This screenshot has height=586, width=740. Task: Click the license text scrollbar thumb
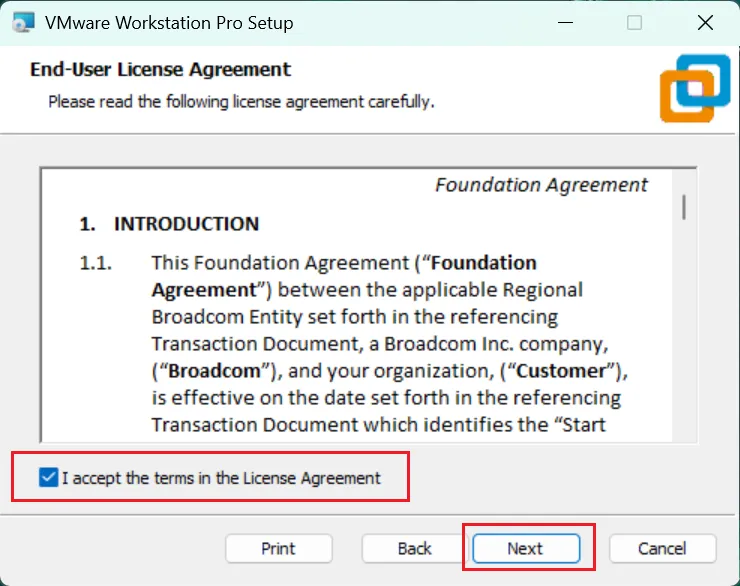pyautogui.click(x=684, y=207)
